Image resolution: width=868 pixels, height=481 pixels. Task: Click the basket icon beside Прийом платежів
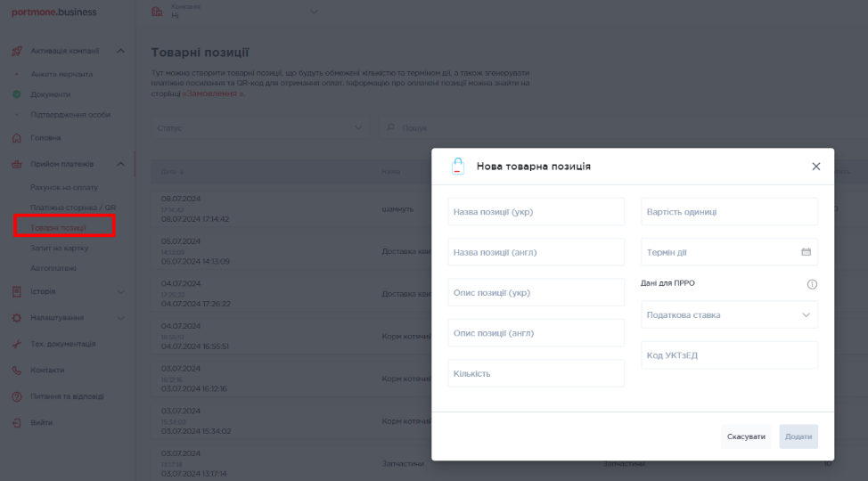tap(17, 164)
